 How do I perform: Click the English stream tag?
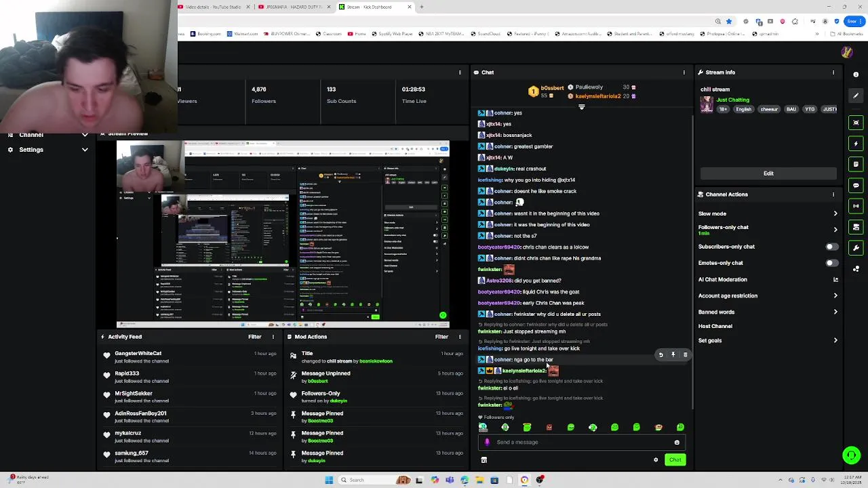743,109
